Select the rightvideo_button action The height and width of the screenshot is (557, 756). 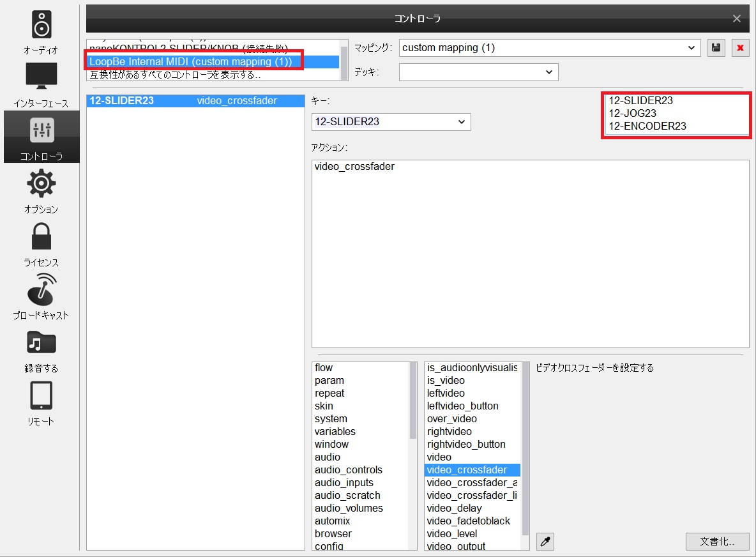tap(472, 444)
